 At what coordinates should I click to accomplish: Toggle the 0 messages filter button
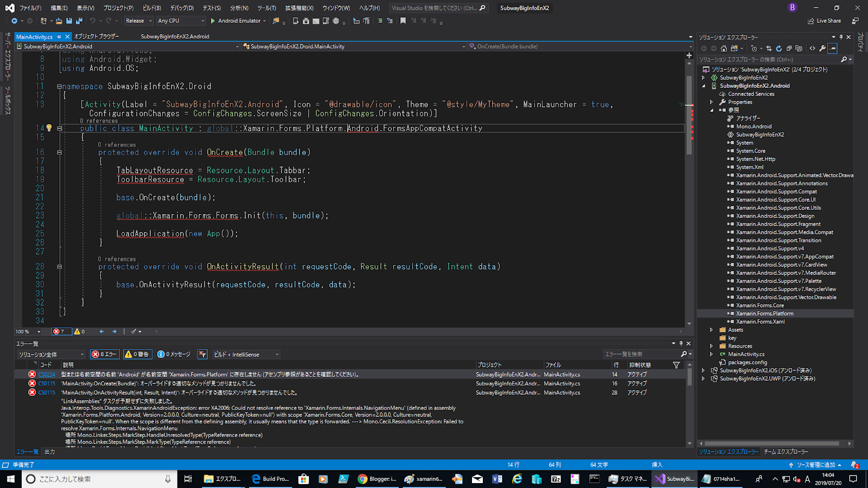point(174,354)
